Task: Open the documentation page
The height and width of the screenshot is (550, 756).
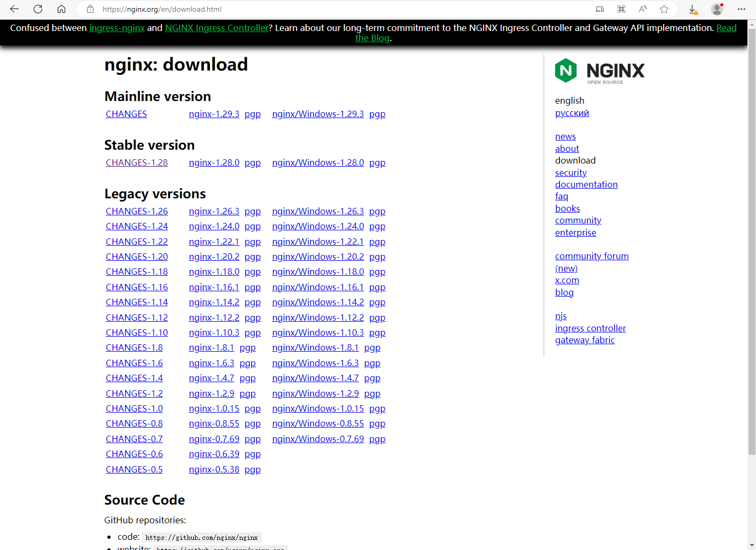Action: [586, 184]
